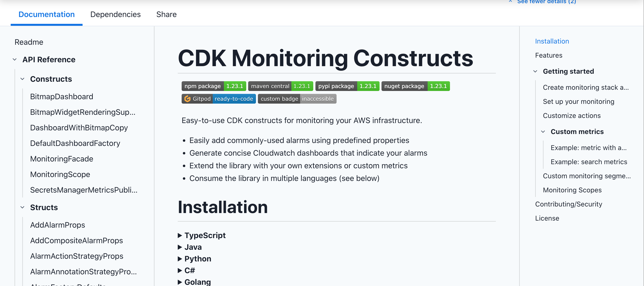644x286 pixels.
Task: Click the maven central version badge
Action: tap(280, 86)
